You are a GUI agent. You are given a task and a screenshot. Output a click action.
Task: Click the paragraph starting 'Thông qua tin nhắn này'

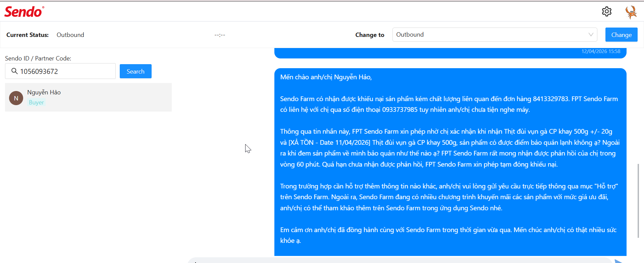tap(450, 148)
